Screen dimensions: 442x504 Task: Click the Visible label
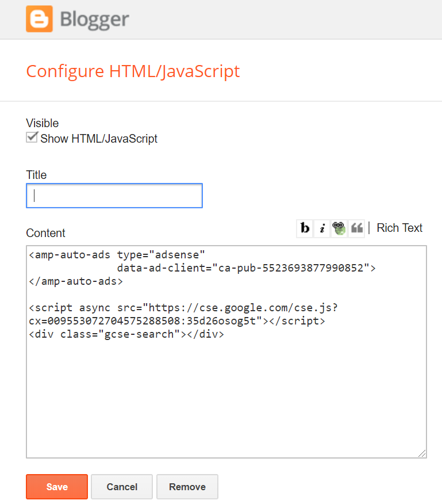tap(43, 123)
